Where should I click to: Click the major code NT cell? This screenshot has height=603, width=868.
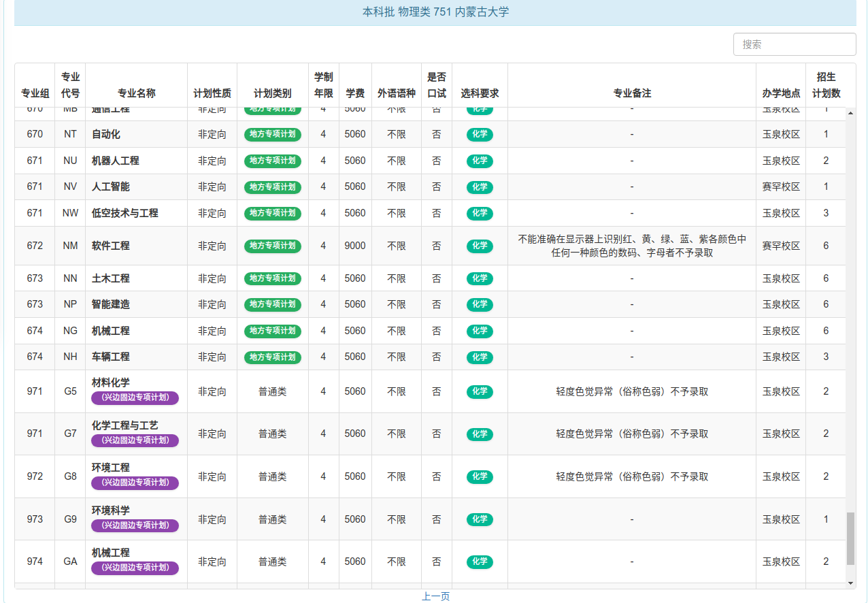[x=71, y=134]
